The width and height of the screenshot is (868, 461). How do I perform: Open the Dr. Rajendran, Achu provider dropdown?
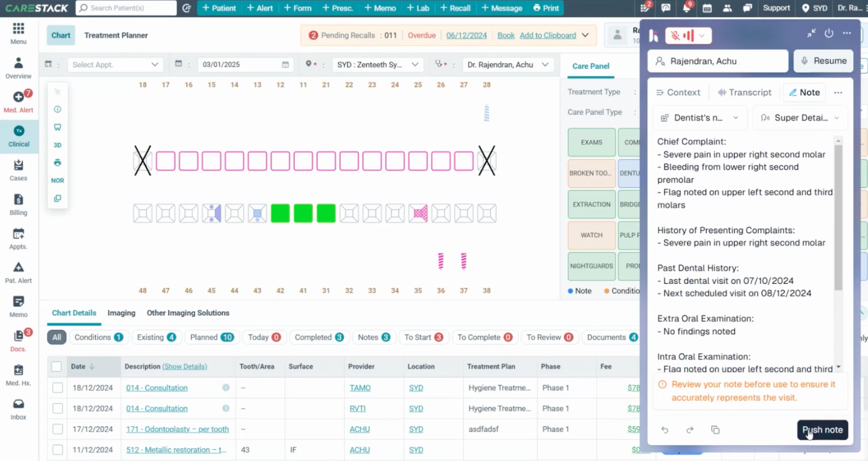[x=508, y=64]
